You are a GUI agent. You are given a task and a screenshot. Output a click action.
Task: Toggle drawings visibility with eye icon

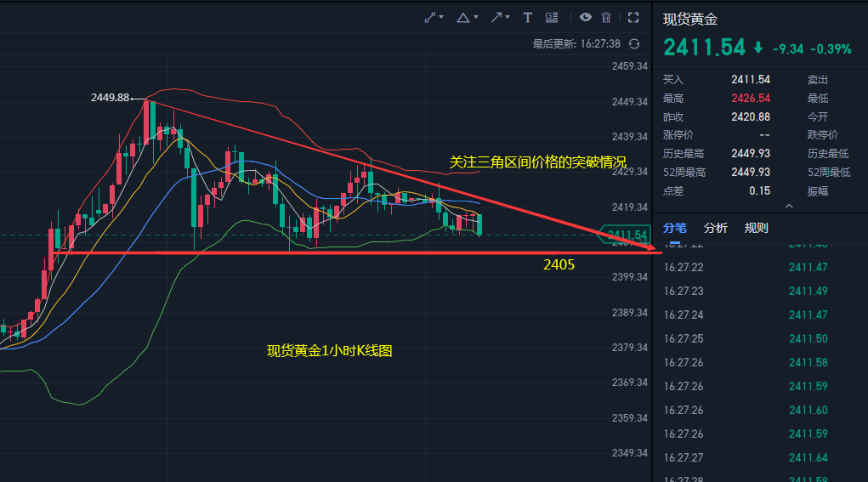pos(585,17)
